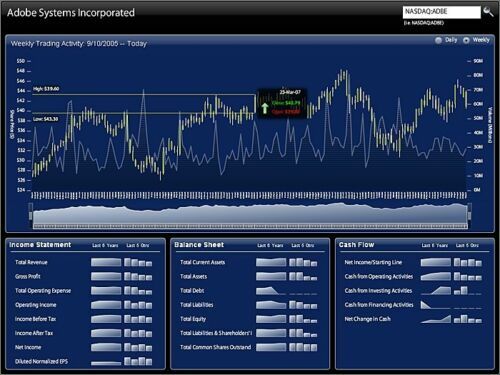Switch Cash Flow to Last 6 Years
500x375 pixels.
tap(435, 245)
